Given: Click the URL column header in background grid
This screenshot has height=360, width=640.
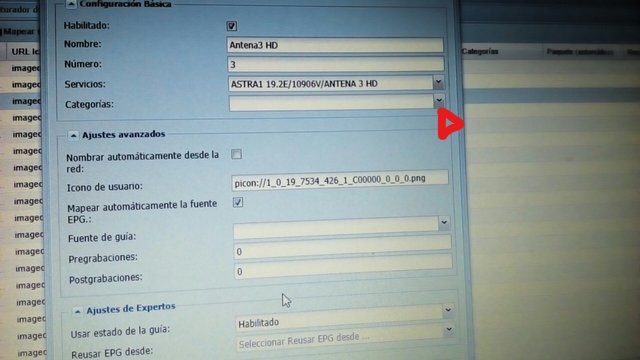Looking at the screenshot, I should pyautogui.click(x=25, y=52).
